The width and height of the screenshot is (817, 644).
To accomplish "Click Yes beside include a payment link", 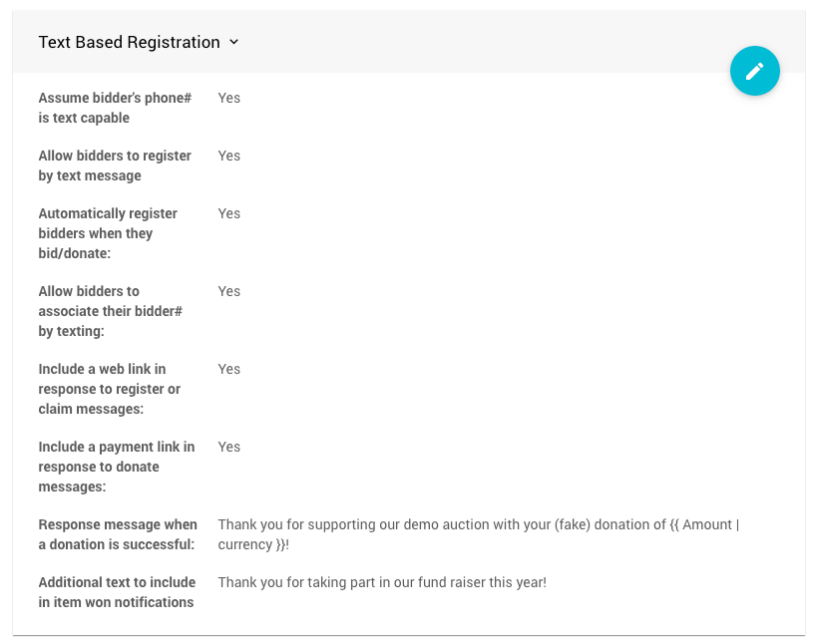I will [229, 447].
